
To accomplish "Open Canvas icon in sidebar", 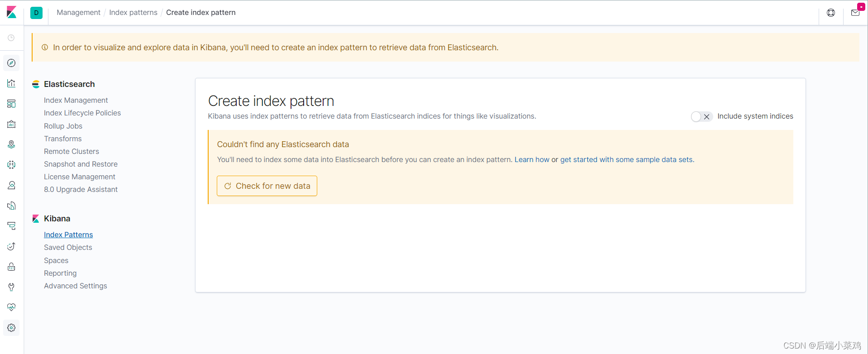I will click(11, 124).
